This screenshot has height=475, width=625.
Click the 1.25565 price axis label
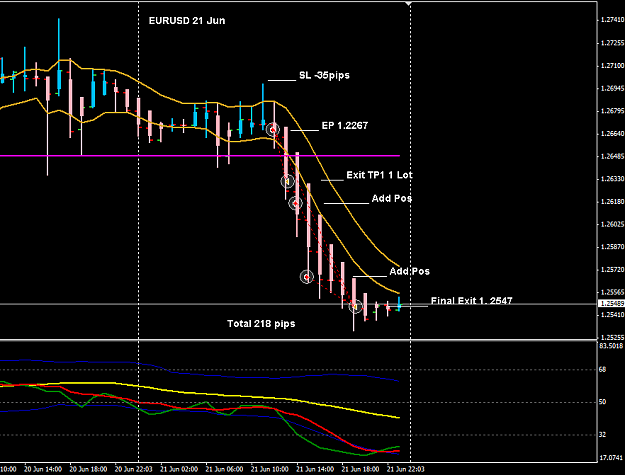pyautogui.click(x=612, y=292)
